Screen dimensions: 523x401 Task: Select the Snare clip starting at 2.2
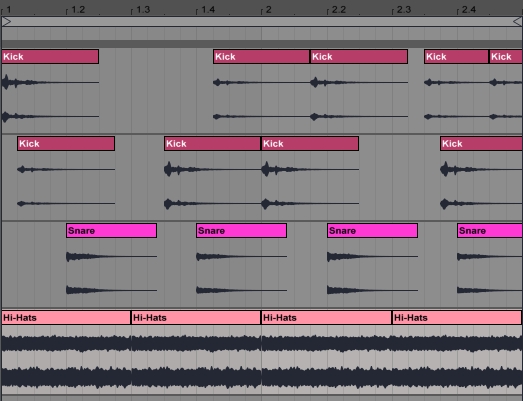372,231
